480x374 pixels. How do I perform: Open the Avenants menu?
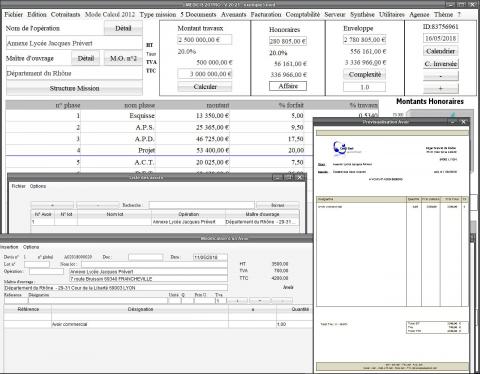tap(234, 15)
